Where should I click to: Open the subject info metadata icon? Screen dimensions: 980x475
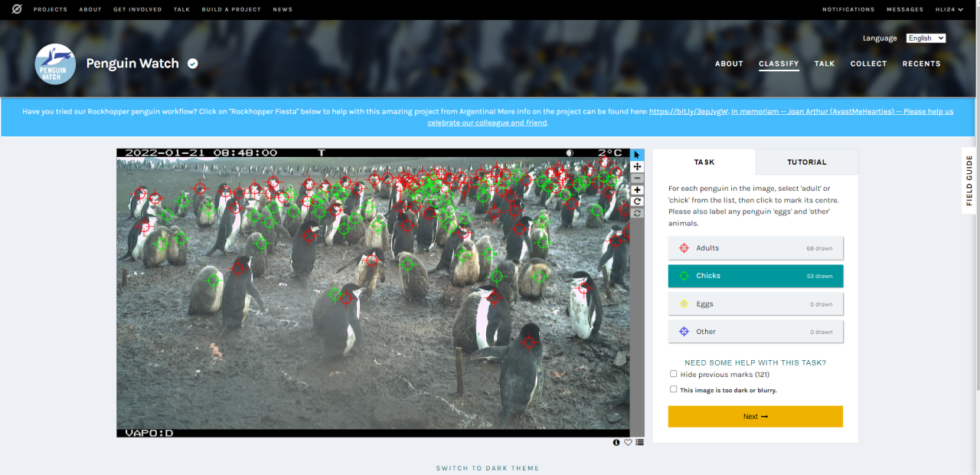(x=616, y=442)
